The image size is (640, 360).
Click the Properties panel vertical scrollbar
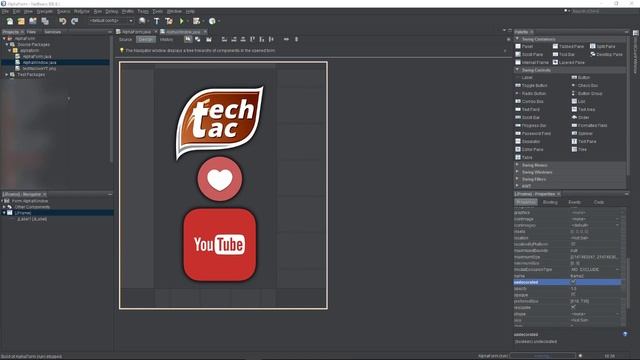tap(629, 282)
